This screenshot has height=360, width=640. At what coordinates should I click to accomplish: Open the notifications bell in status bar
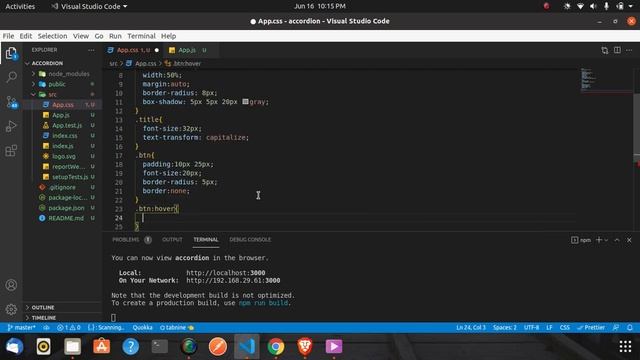(x=630, y=327)
